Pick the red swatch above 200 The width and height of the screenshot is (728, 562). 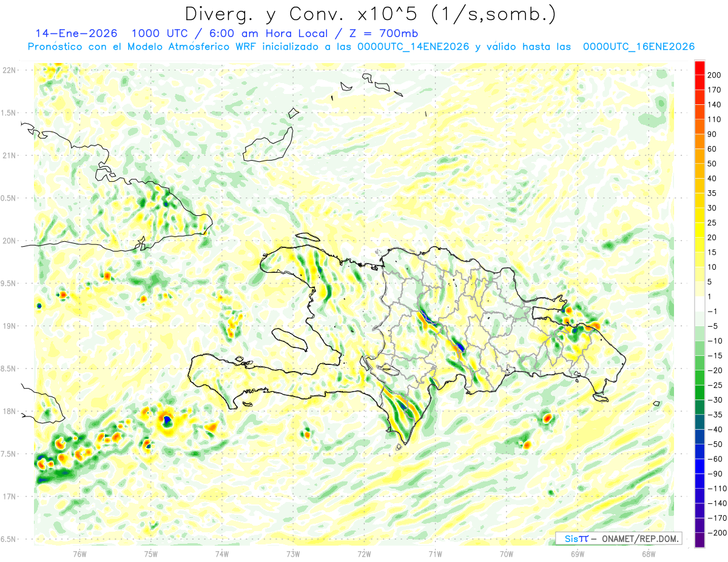point(699,68)
